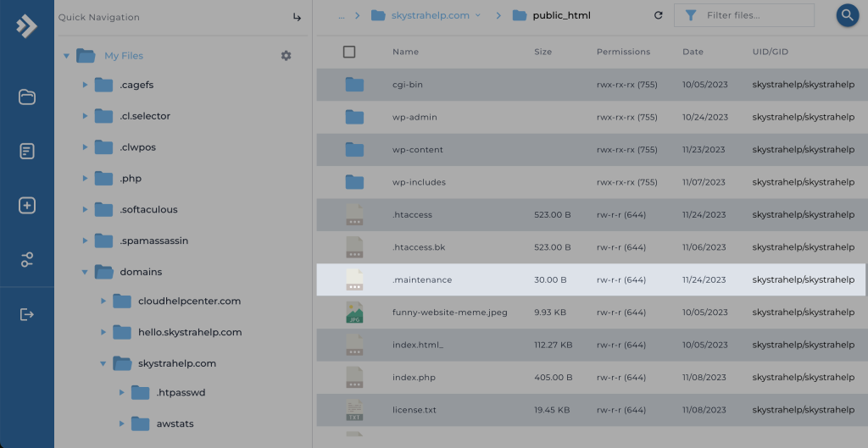
Task: Sort files by Date column header
Action: (x=693, y=52)
